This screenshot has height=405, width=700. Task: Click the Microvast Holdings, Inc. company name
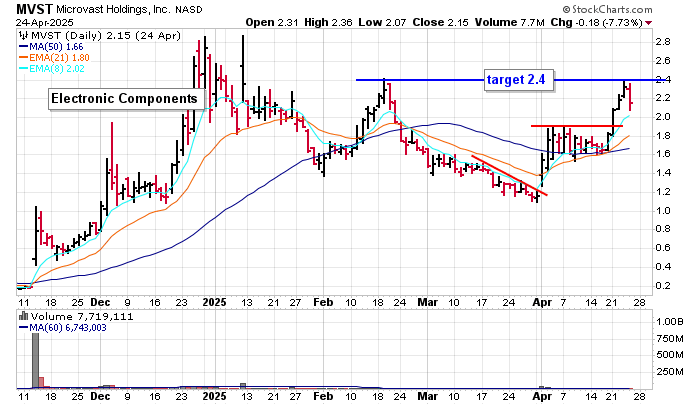point(113,9)
